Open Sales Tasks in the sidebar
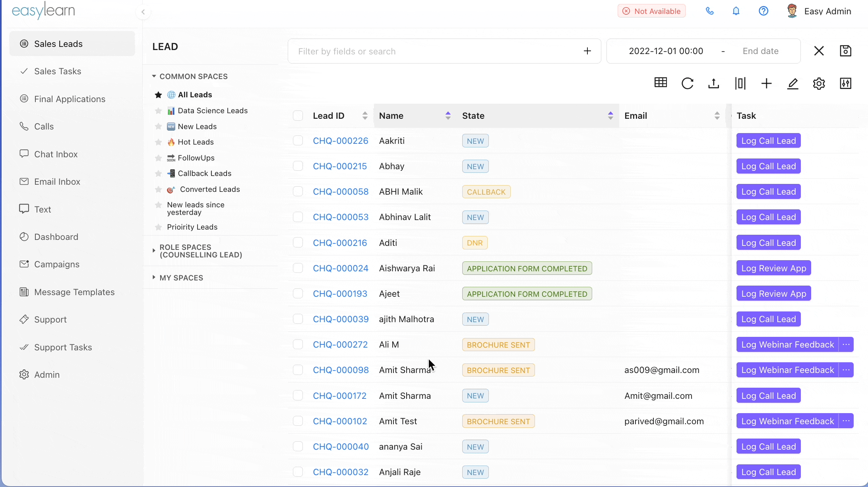Image resolution: width=868 pixels, height=487 pixels. click(x=58, y=71)
